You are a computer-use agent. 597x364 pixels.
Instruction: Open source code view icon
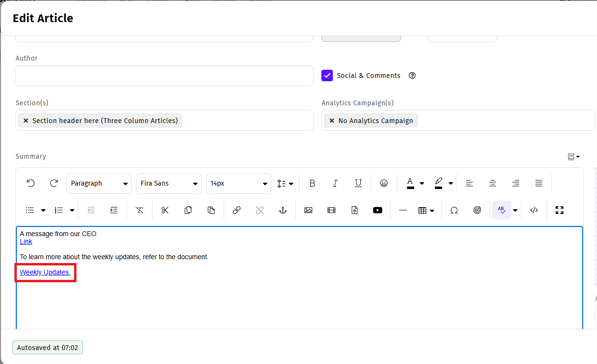point(534,210)
